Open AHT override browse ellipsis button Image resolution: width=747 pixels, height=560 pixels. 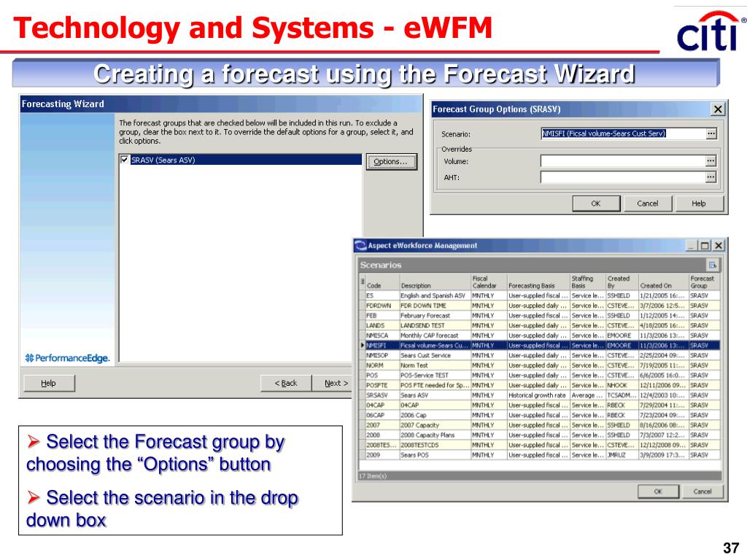coord(711,177)
